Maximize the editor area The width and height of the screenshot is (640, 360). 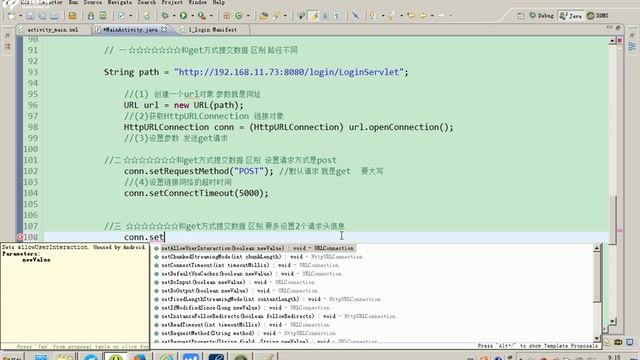(x=618, y=27)
